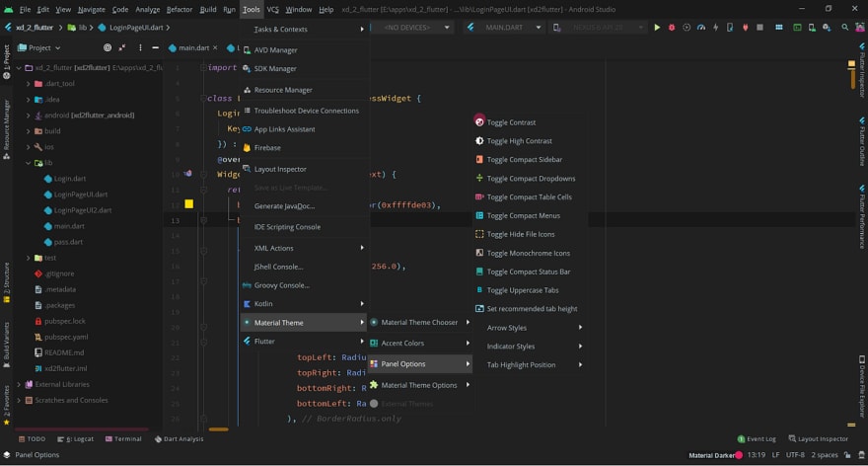Open Refactor menu in menu bar
This screenshot has height=466, width=868.
180,10
